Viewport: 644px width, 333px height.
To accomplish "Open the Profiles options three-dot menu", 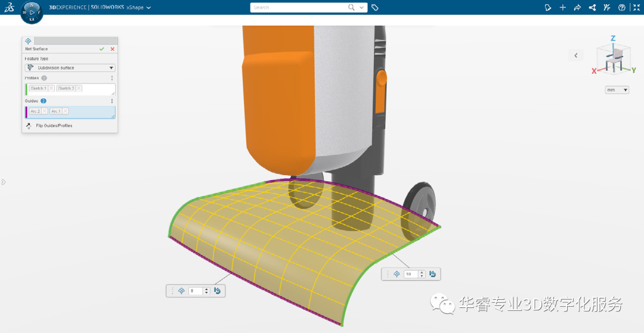I will coord(112,78).
